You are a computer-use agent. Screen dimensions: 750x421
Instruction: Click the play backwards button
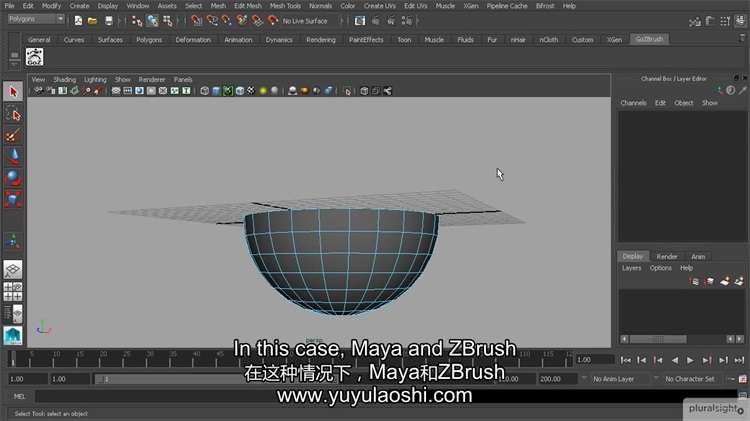674,360
